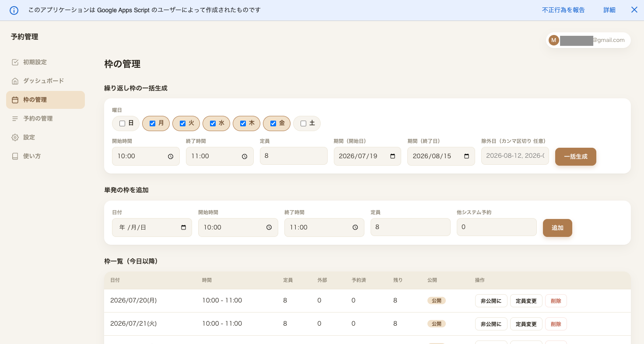Viewport: 644px width, 344px height.
Task: Click the 枠の管理 calendar icon in sidebar
Action: (15, 100)
